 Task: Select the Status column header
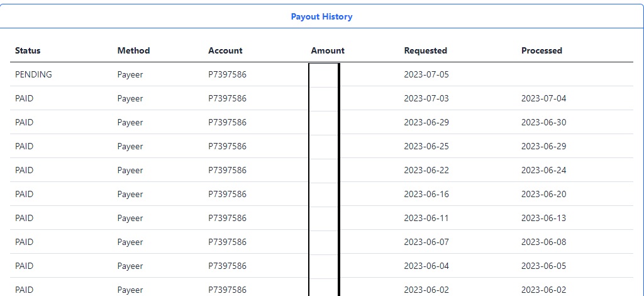pos(28,50)
